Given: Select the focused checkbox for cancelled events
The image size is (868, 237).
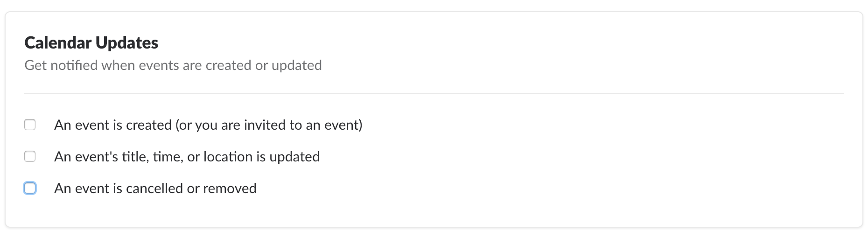Looking at the screenshot, I should point(30,188).
